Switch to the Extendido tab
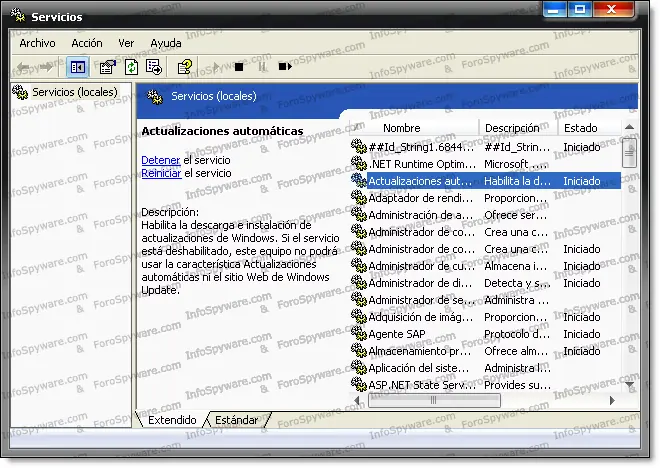 click(172, 420)
